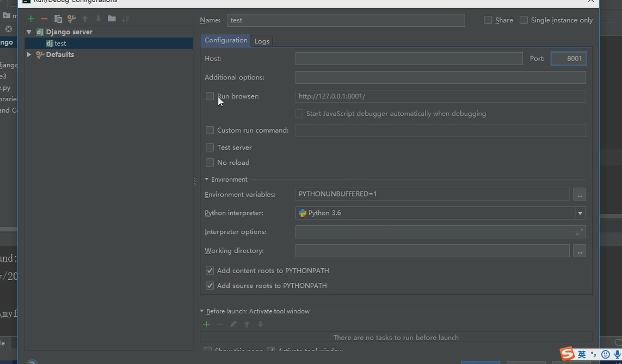Click the Run browser URL field

coord(440,96)
